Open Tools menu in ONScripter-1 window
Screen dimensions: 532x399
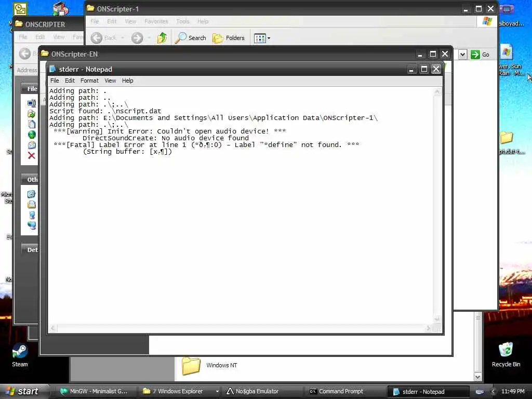[182, 21]
